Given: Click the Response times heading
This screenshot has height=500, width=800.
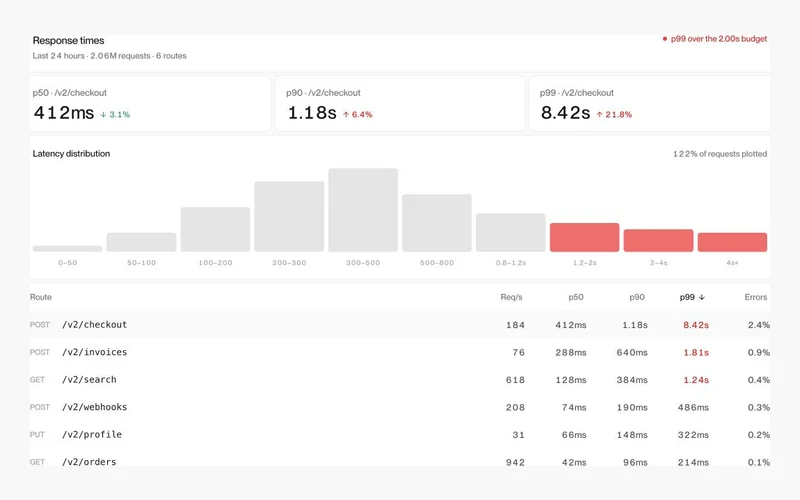Looking at the screenshot, I should [68, 40].
